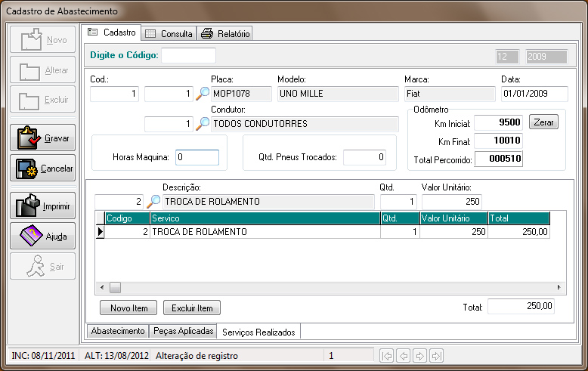The height and width of the screenshot is (371, 588).
Task: Go to first record navigation arrow
Action: (x=386, y=355)
